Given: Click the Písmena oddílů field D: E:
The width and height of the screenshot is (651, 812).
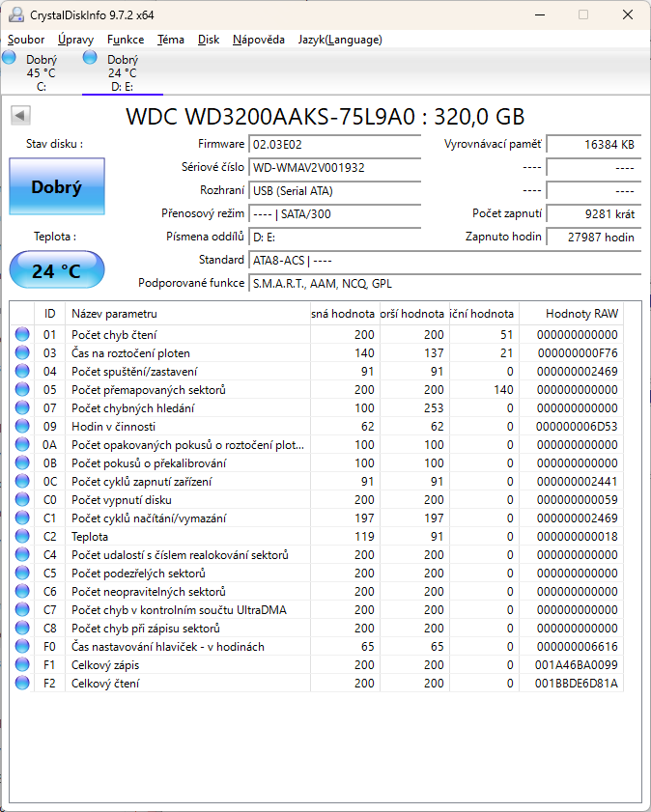Looking at the screenshot, I should (x=334, y=238).
